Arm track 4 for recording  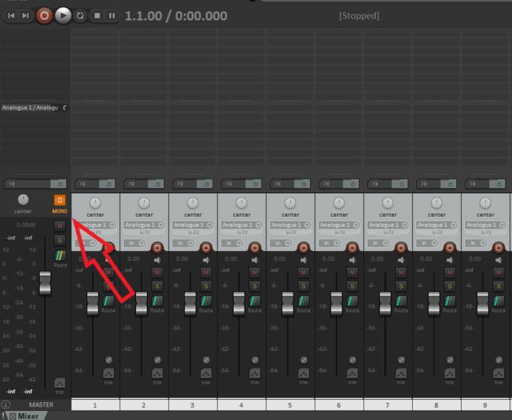(x=254, y=247)
